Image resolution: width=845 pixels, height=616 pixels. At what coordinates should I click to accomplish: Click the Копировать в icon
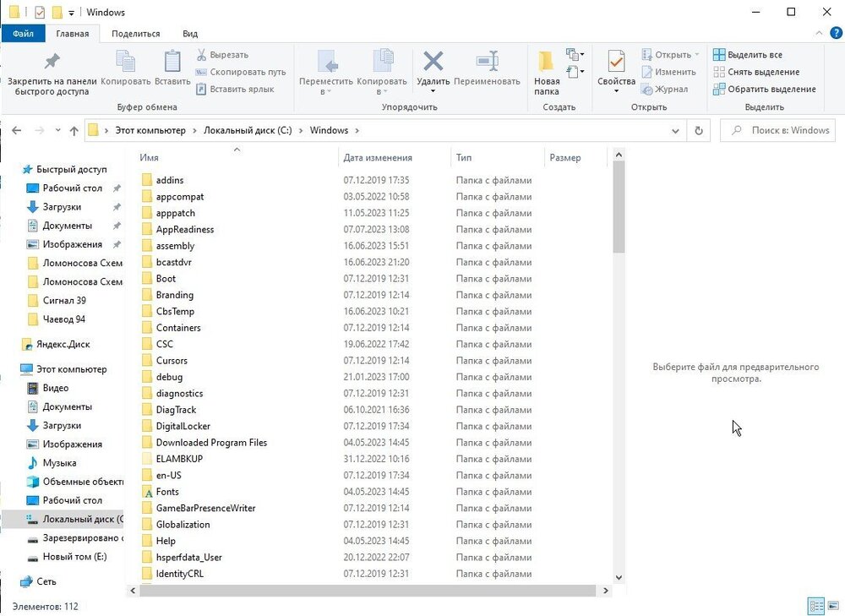pos(383,60)
